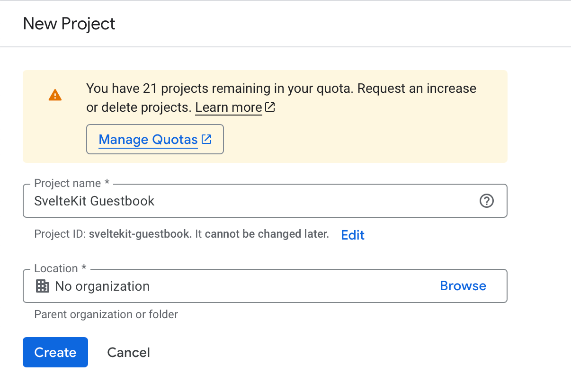Open Manage Quotas
This screenshot has height=392, width=571.
click(148, 139)
